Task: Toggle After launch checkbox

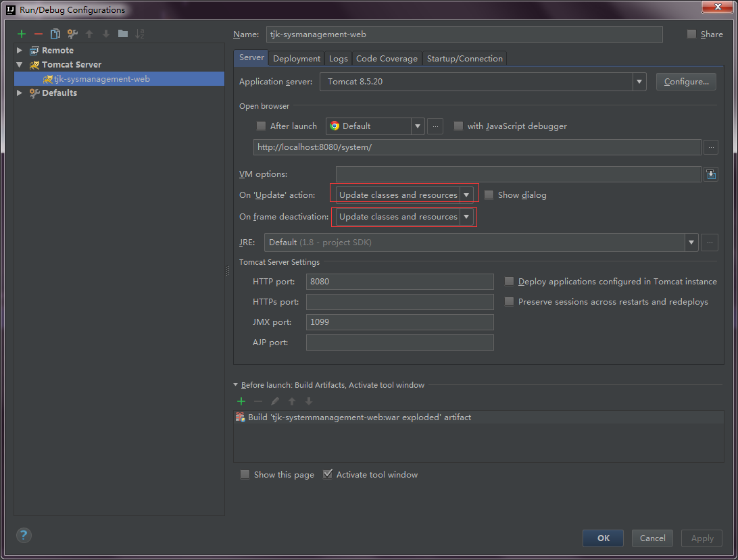Action: tap(261, 126)
